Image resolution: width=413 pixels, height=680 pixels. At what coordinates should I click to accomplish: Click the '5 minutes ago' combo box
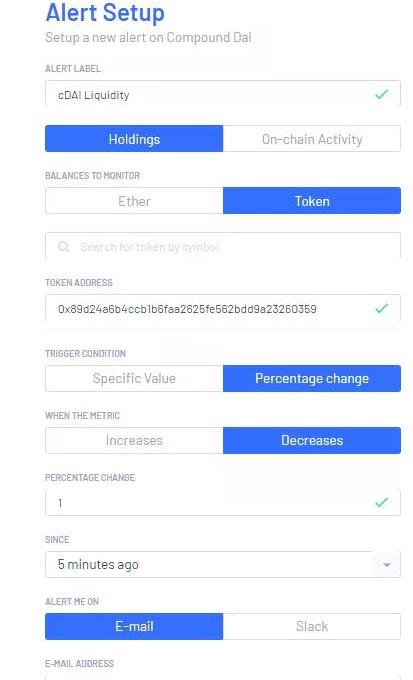pyautogui.click(x=223, y=564)
